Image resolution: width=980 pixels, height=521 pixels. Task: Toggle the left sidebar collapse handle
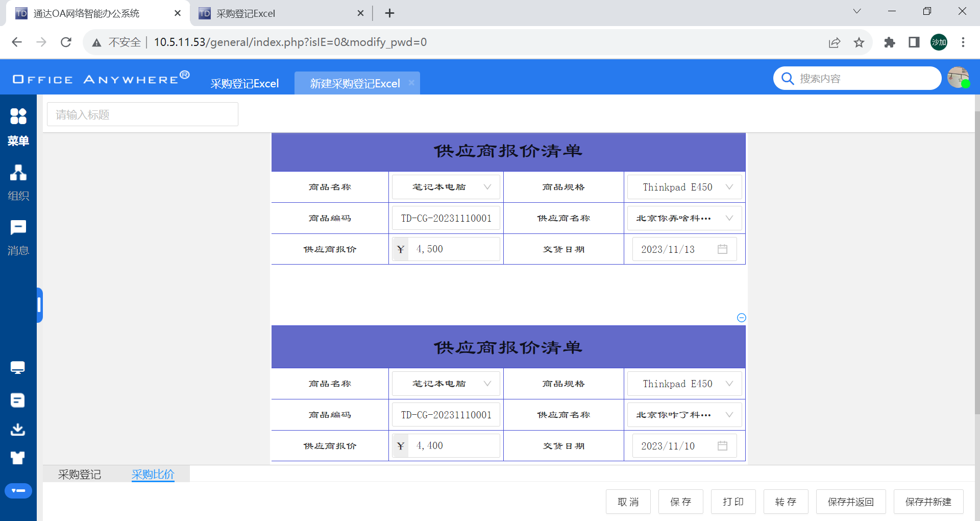point(39,305)
